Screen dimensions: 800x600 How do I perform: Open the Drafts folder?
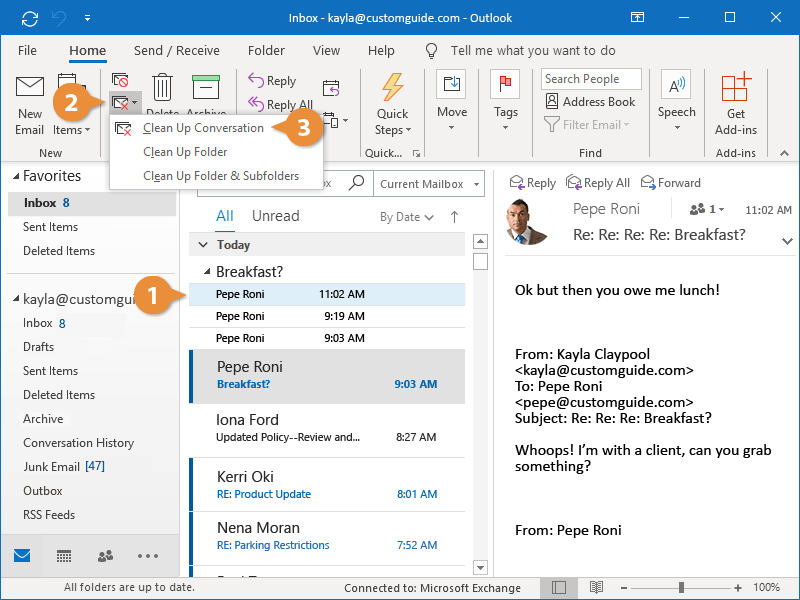coord(38,347)
